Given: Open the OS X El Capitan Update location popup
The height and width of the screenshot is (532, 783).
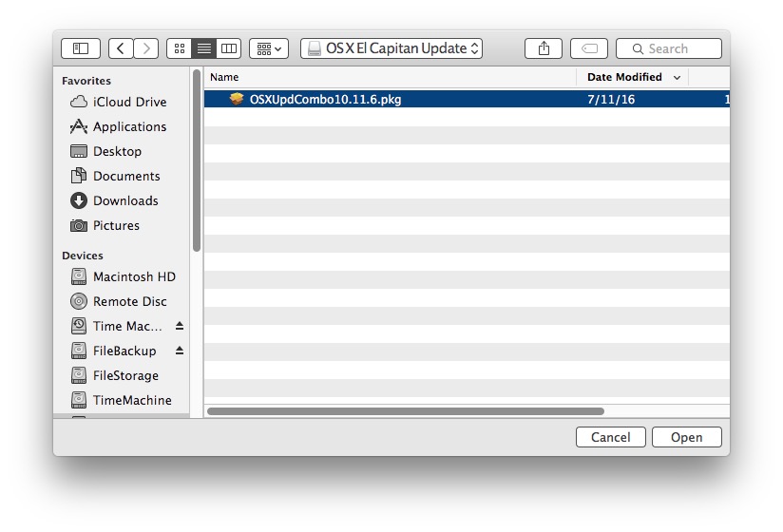Looking at the screenshot, I should [x=391, y=48].
